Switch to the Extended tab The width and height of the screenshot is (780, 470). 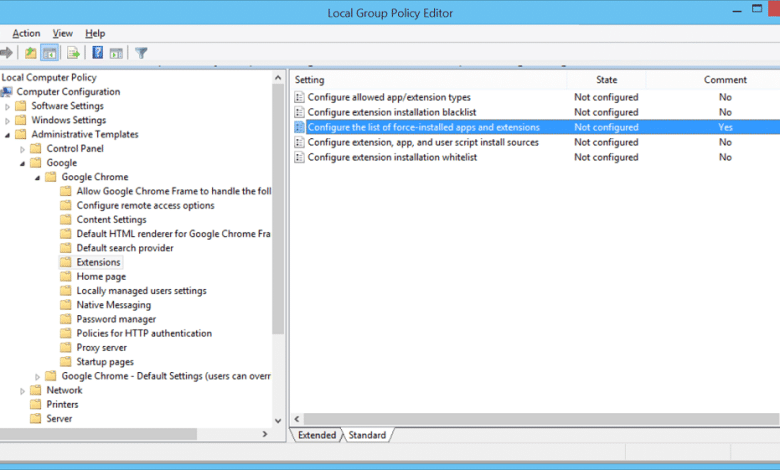tap(317, 435)
